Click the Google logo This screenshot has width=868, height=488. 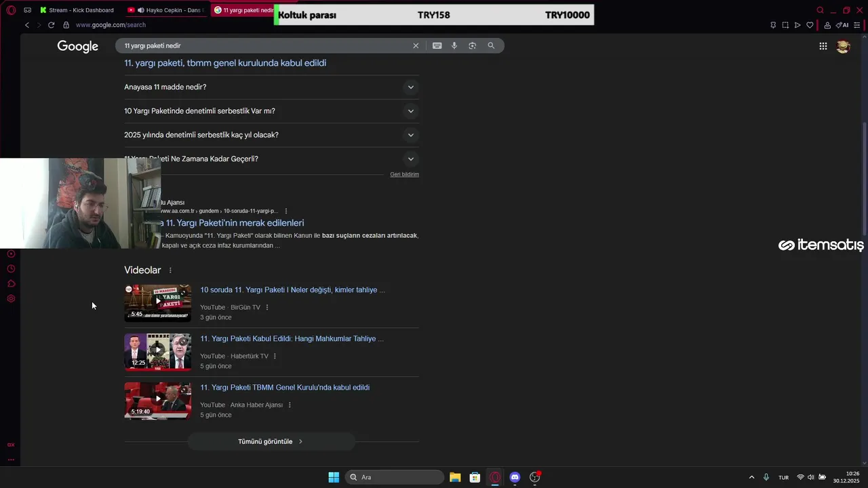[78, 46]
